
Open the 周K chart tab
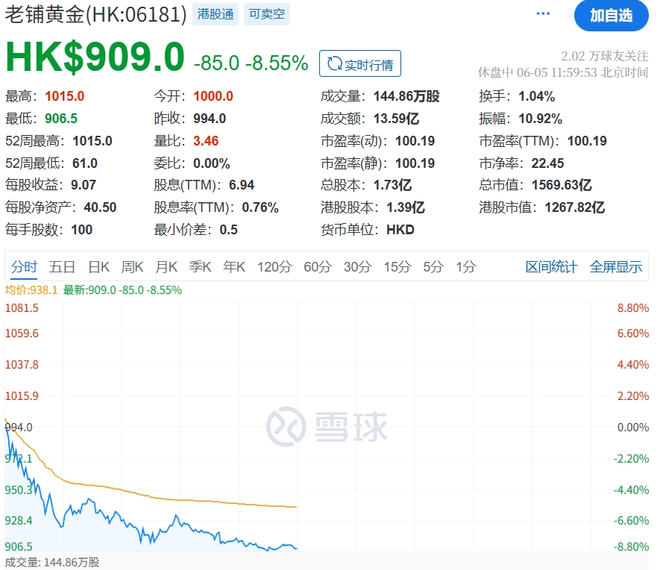(x=132, y=266)
